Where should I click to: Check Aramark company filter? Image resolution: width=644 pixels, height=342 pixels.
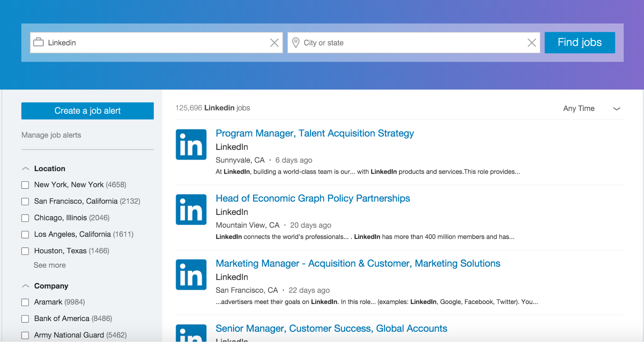[x=25, y=302]
